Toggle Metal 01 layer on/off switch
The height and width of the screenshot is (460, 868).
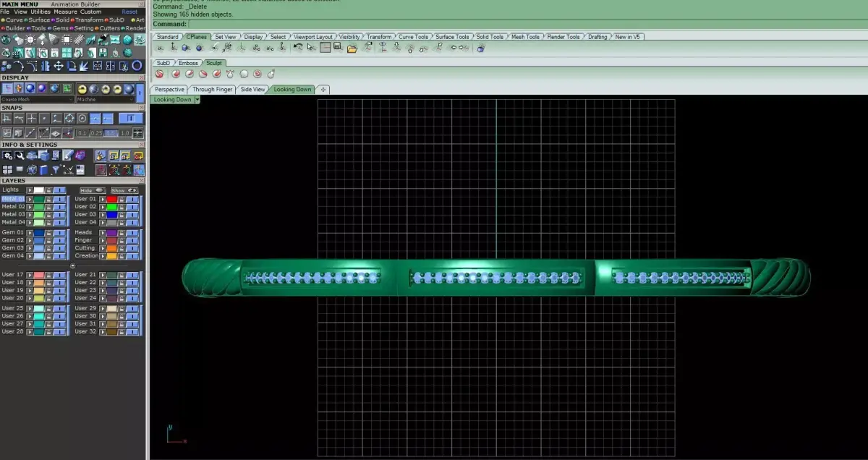click(59, 199)
